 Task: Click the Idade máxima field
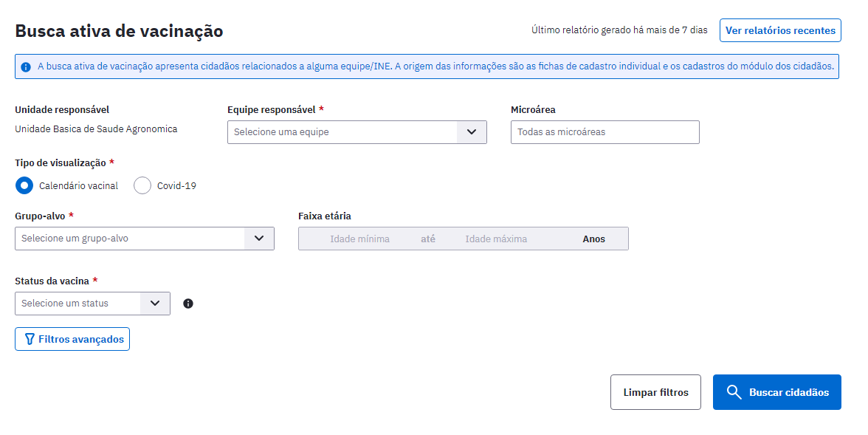click(496, 239)
